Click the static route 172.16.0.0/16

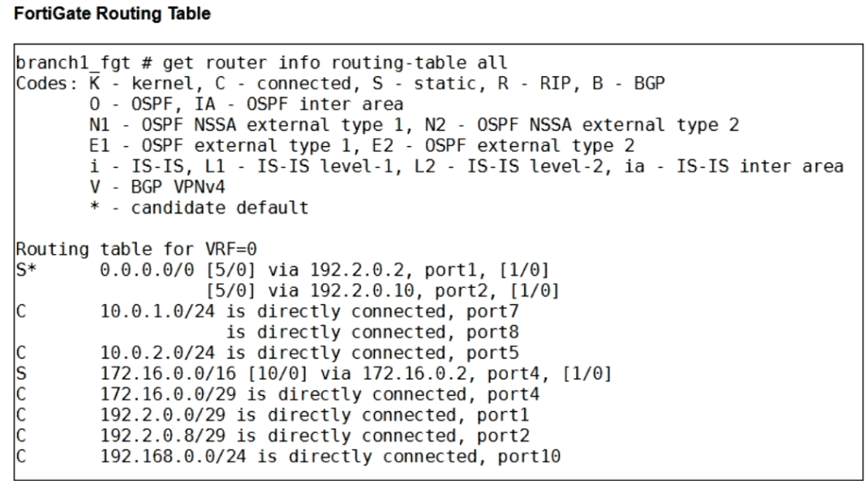[356, 374]
